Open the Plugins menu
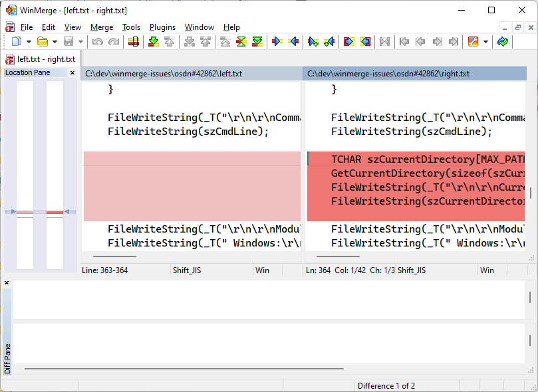The height and width of the screenshot is (392, 538). click(x=162, y=27)
